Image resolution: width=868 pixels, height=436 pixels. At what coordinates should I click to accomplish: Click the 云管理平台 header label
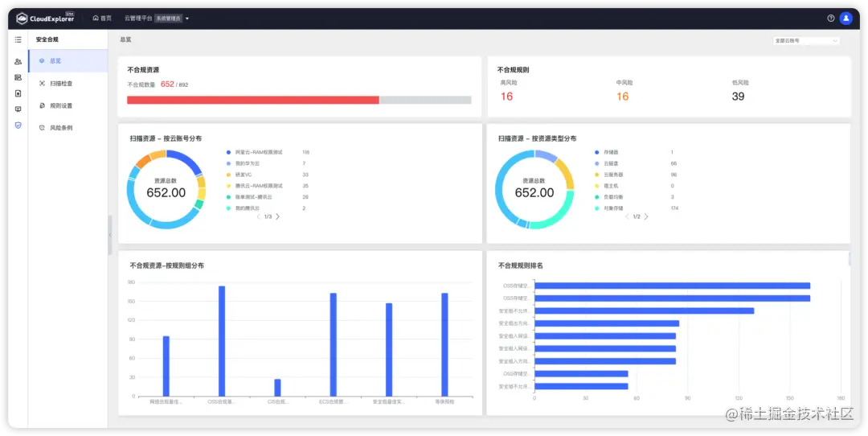[138, 19]
